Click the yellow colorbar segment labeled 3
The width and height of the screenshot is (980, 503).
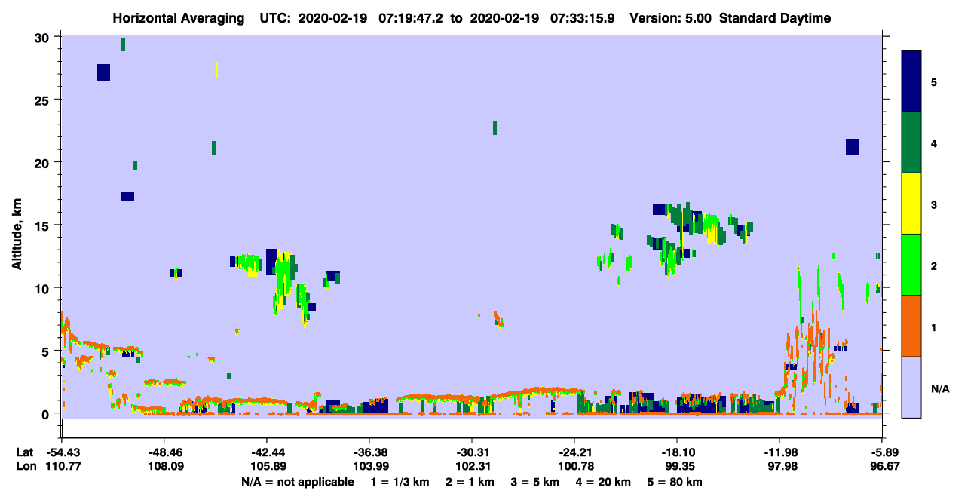[x=912, y=203]
